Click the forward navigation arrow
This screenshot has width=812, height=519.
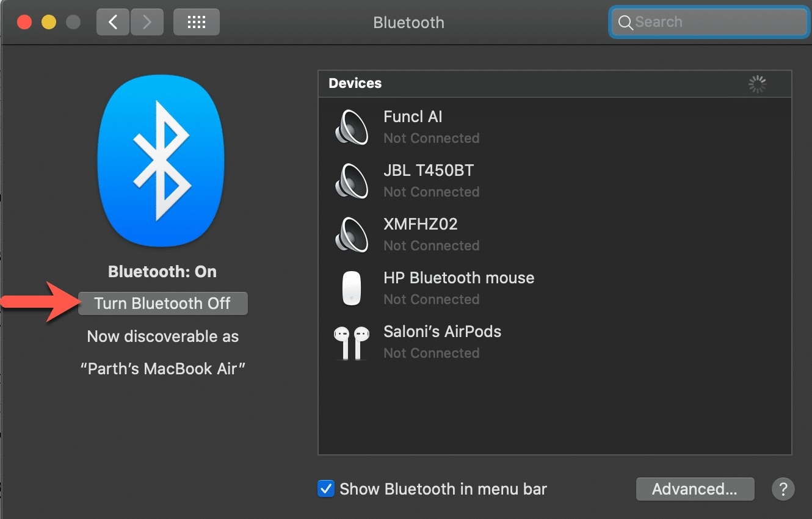pos(147,21)
